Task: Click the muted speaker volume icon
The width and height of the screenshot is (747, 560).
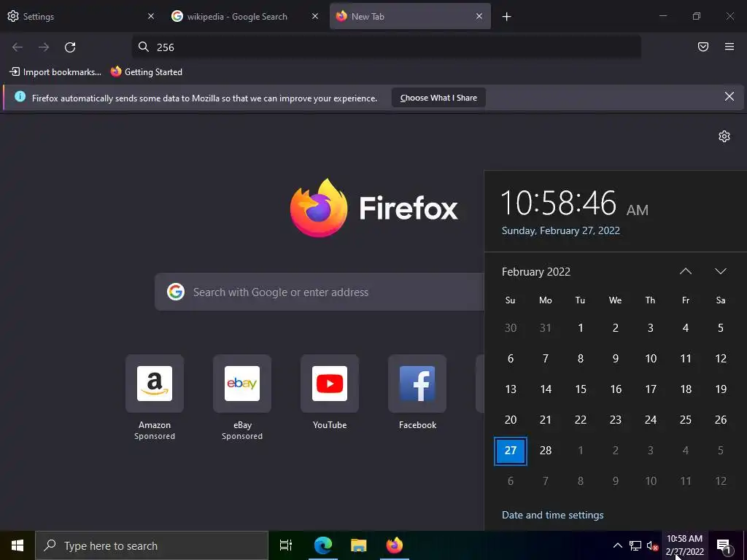Action: pyautogui.click(x=652, y=545)
